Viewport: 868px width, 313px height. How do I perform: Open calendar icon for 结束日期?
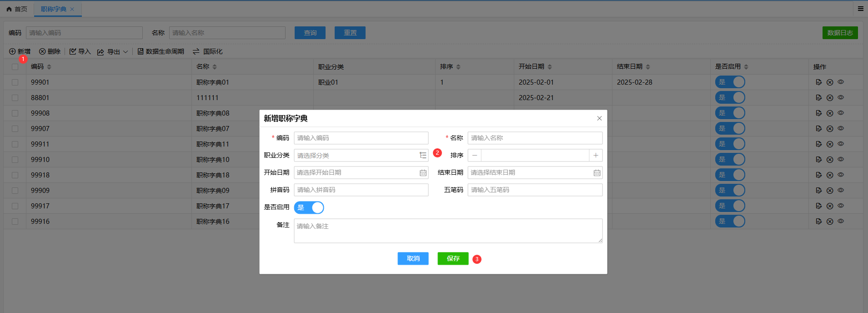pos(597,173)
